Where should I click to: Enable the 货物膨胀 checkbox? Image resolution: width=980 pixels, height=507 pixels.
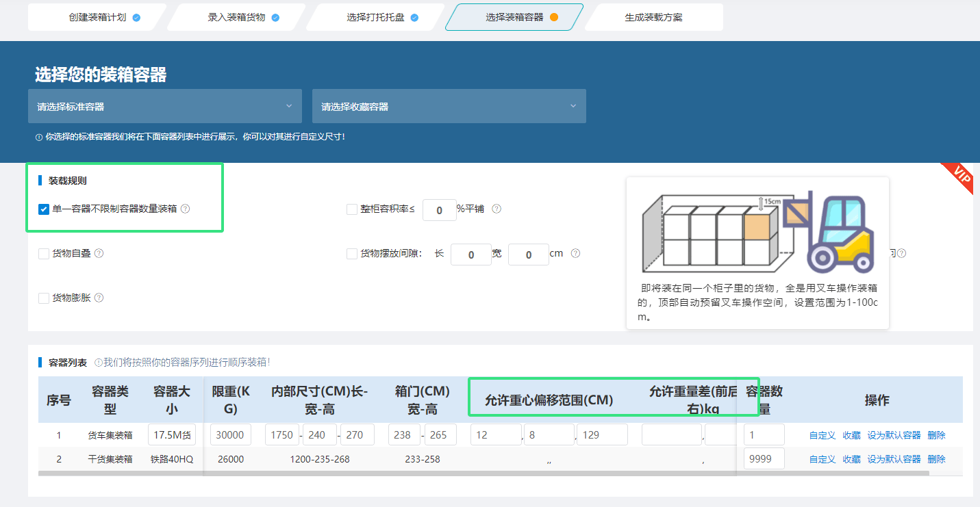tap(44, 298)
